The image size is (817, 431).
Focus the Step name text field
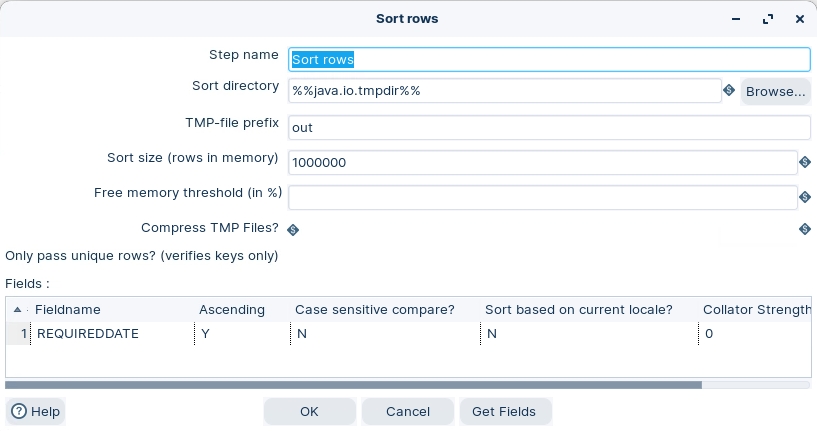point(548,59)
